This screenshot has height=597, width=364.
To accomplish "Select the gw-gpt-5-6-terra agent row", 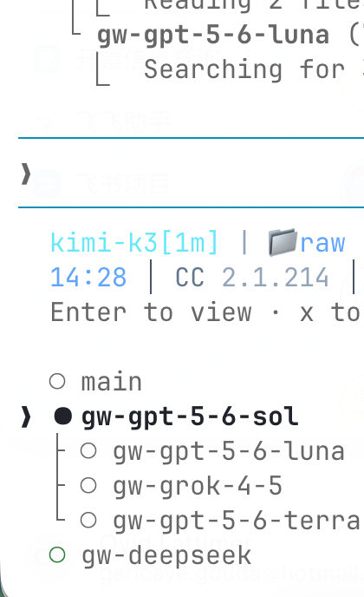I will coord(220,521).
